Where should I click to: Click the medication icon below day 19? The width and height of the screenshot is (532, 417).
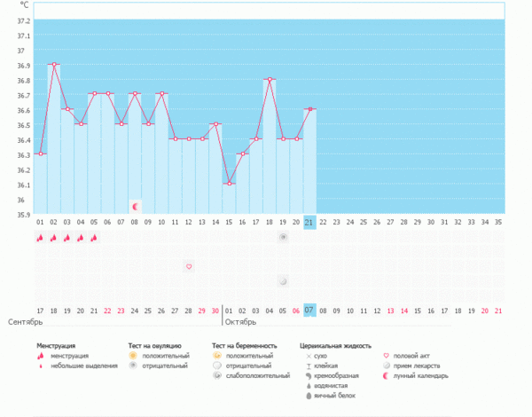tap(283, 281)
